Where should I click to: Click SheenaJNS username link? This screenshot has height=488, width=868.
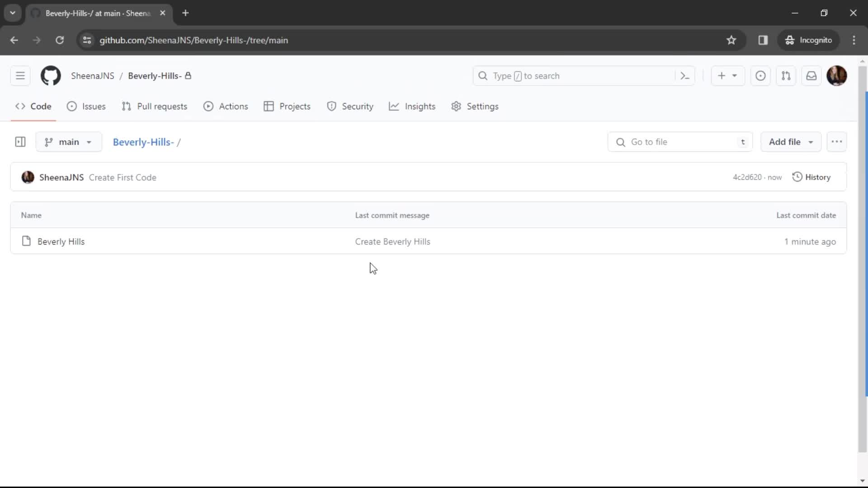coord(92,75)
